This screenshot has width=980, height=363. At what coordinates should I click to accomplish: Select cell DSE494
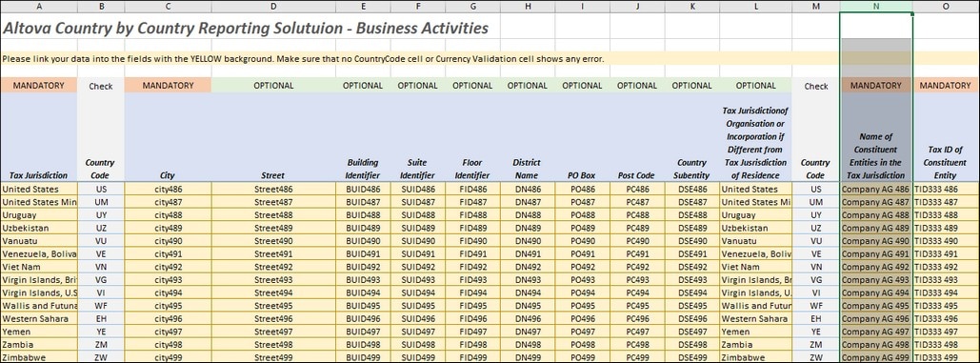click(x=691, y=292)
